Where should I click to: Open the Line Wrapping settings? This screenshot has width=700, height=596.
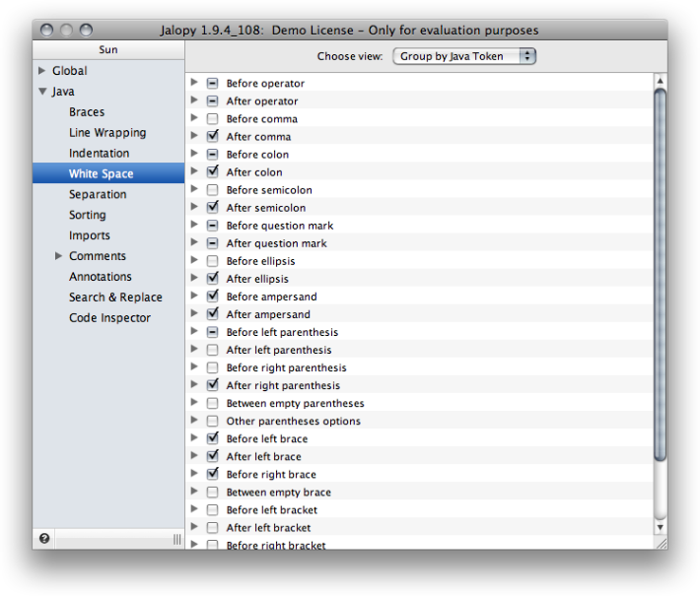107,132
